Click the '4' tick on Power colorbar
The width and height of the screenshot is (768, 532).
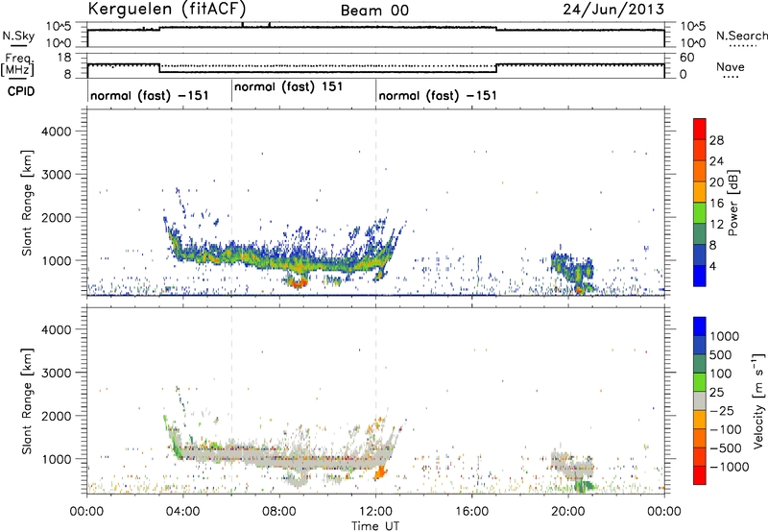click(712, 266)
